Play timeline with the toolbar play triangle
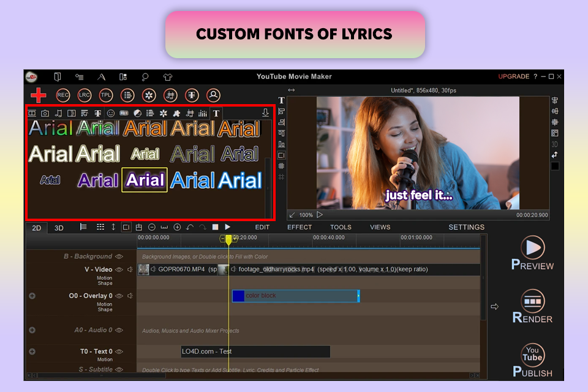The height and width of the screenshot is (392, 588). [x=227, y=227]
